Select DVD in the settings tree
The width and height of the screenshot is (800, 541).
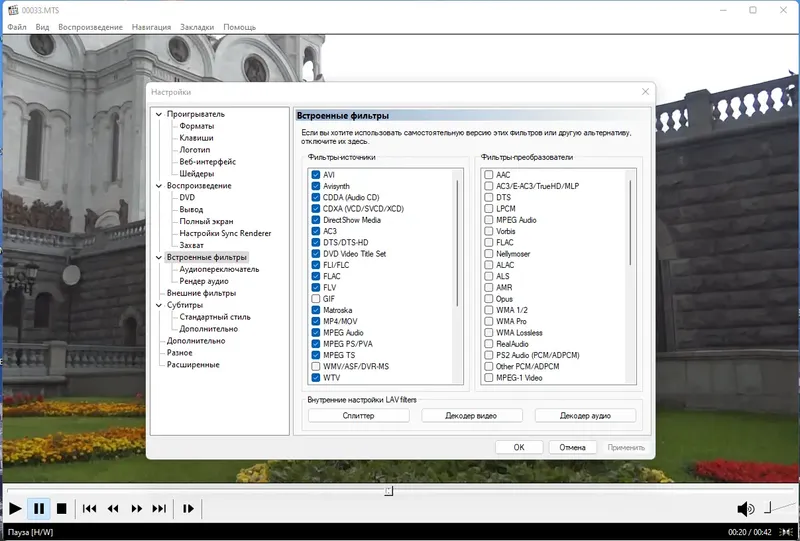tap(187, 198)
